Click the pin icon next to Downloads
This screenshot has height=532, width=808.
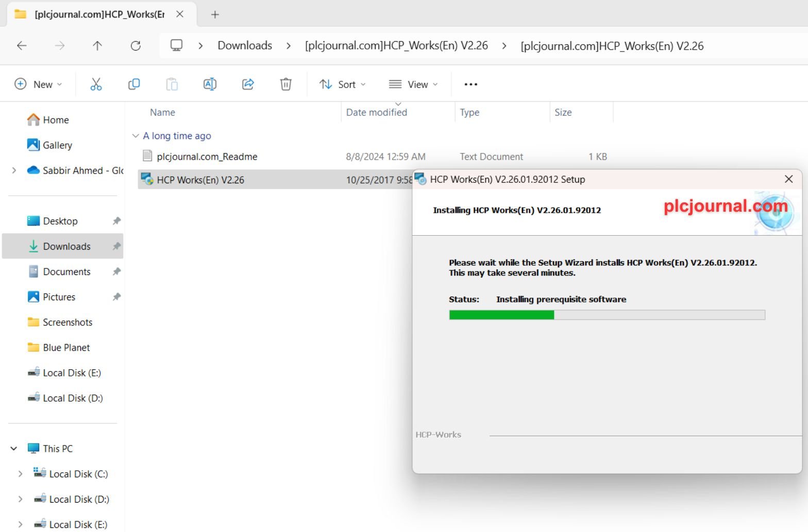(116, 246)
